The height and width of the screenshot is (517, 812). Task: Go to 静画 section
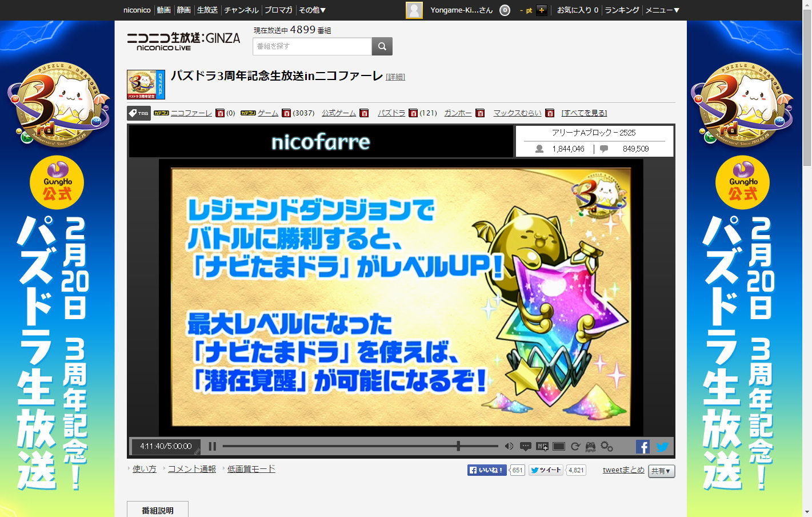(184, 10)
